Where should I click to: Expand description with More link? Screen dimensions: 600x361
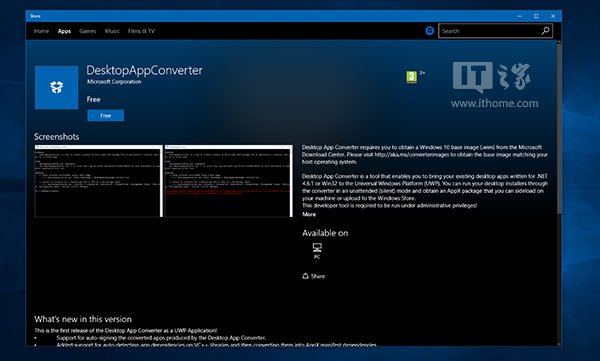(309, 214)
